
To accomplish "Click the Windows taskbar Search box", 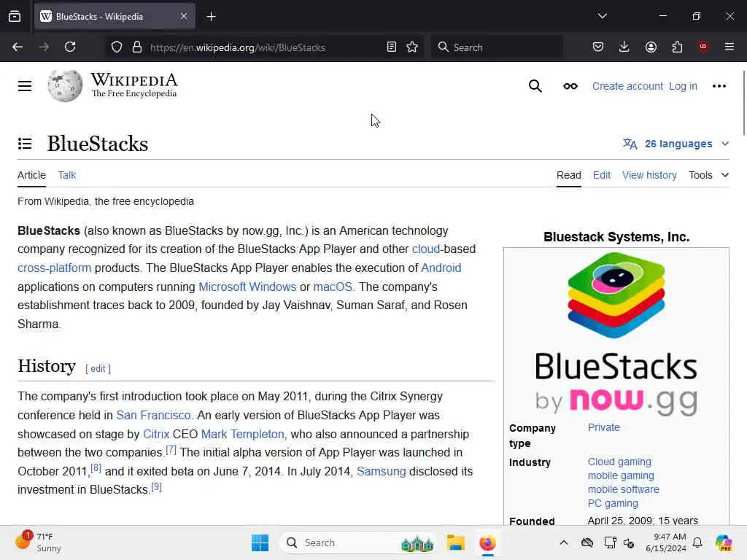I will (x=358, y=542).
